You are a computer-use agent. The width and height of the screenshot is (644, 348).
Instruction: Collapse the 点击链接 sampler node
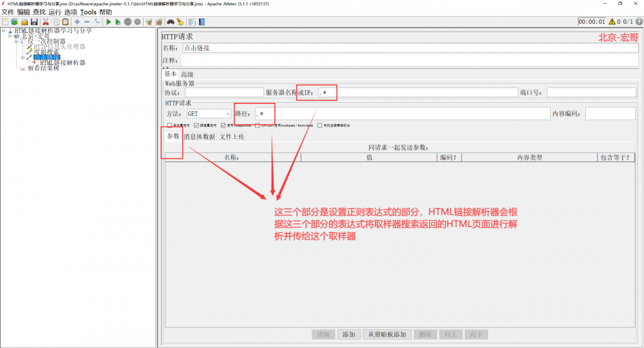[x=23, y=57]
